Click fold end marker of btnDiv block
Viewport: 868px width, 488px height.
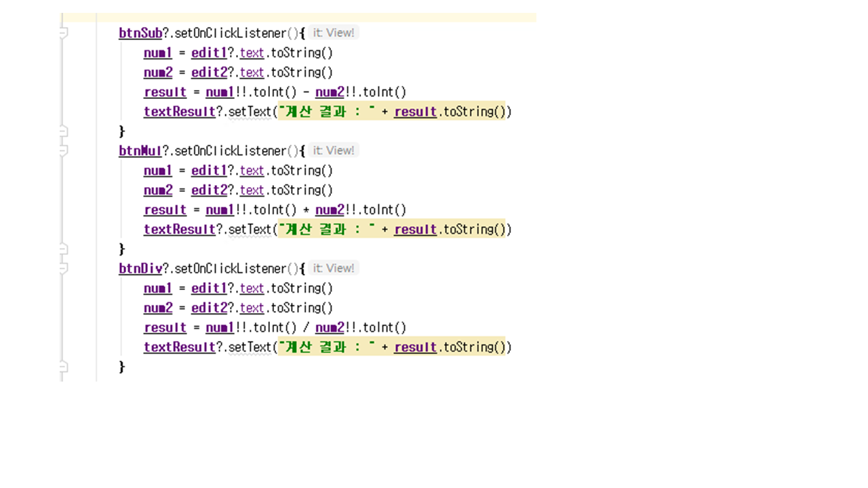(62, 367)
